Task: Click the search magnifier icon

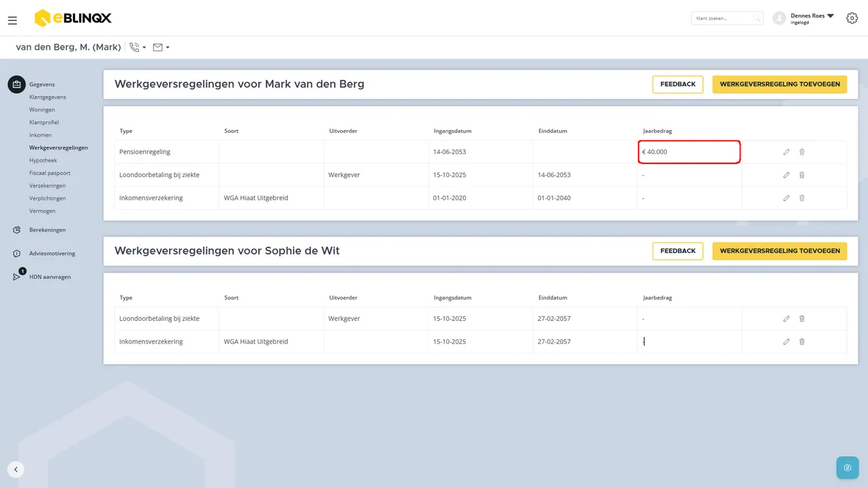Action: 757,18
